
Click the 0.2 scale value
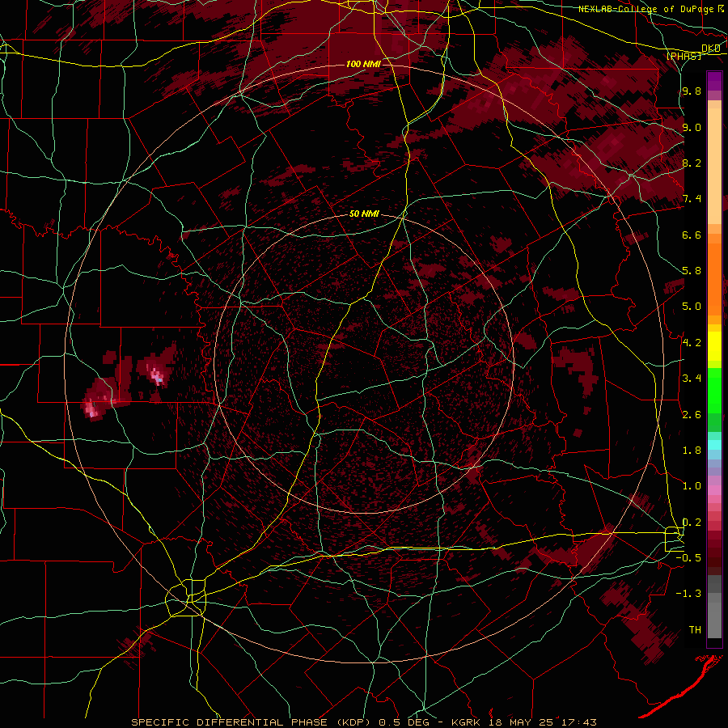tap(692, 523)
